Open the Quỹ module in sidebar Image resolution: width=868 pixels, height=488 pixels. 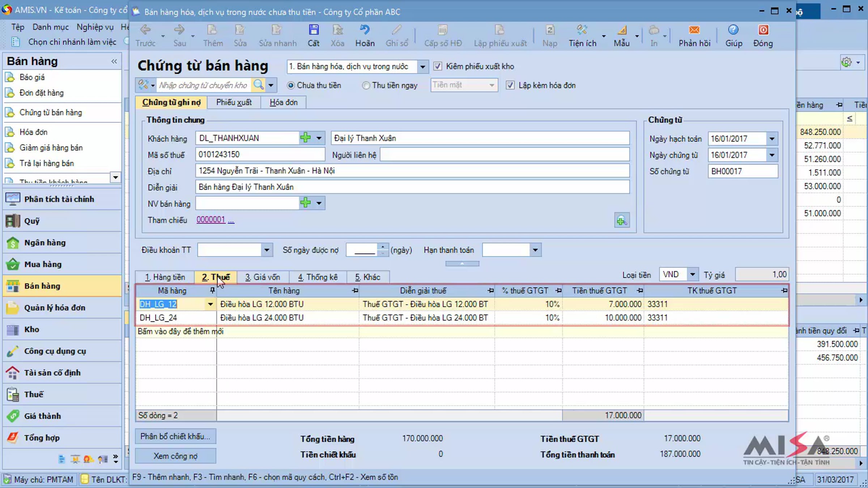tap(62, 221)
